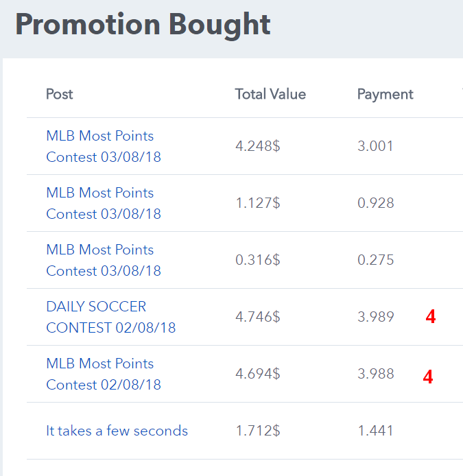Open the DAILY SOCCER CONTEST 02/08/18 link
463x476 pixels.
[x=110, y=317]
